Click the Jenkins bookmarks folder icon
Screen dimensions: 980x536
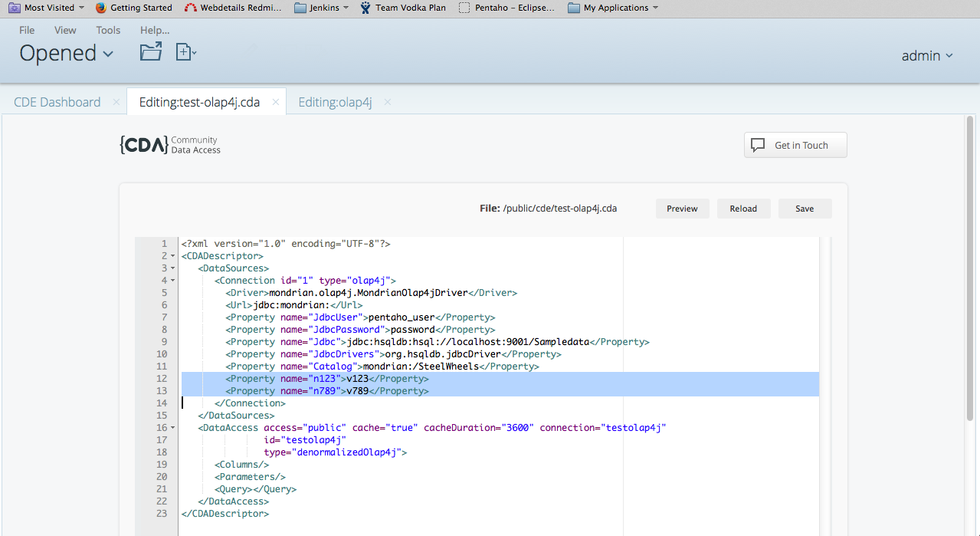point(300,8)
